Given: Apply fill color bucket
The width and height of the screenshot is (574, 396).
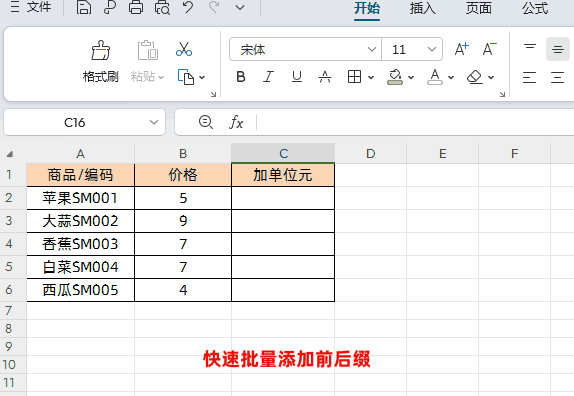Looking at the screenshot, I should tap(395, 77).
